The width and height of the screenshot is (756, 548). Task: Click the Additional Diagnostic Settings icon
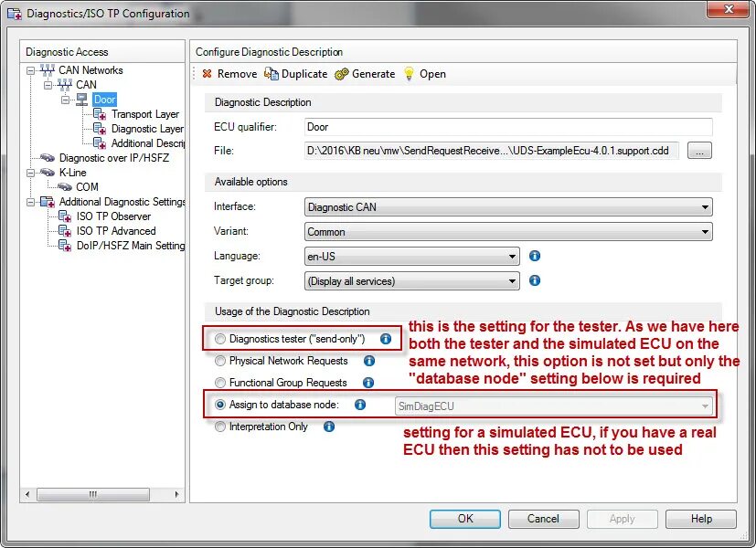tap(48, 202)
